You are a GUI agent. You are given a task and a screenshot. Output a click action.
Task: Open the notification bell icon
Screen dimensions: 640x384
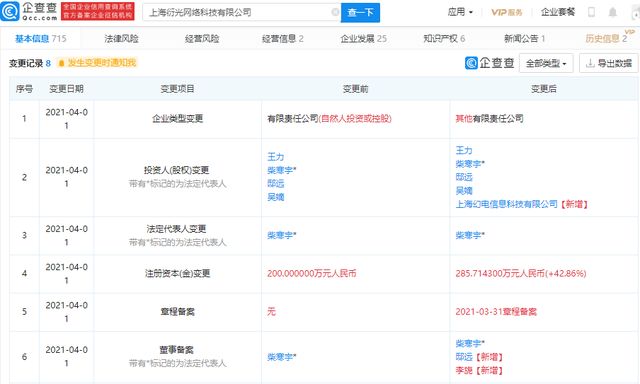613,12
